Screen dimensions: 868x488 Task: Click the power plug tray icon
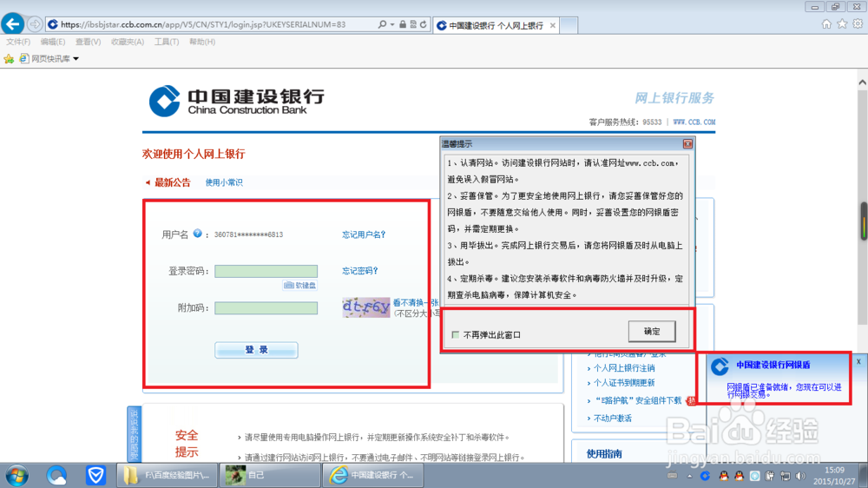[x=769, y=476]
